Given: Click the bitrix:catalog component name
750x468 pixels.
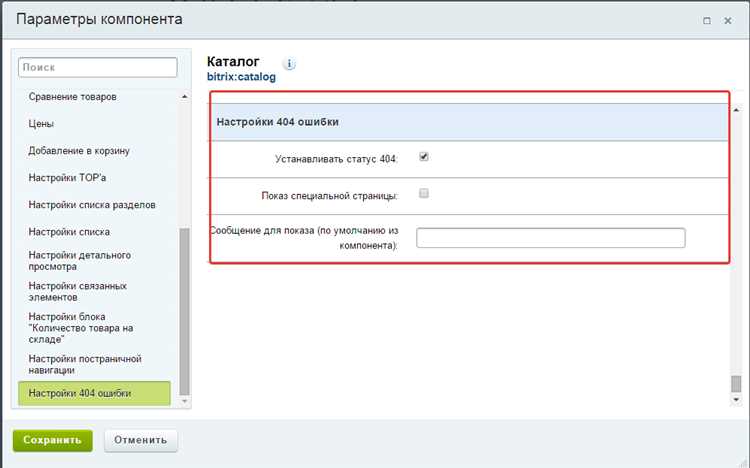Looking at the screenshot, I should (x=241, y=77).
